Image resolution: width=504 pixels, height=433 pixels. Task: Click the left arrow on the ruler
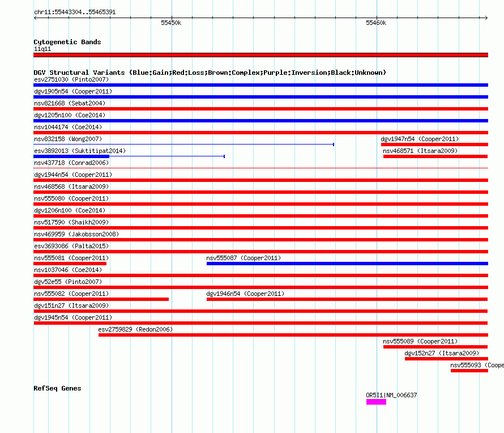pyautogui.click(x=35, y=18)
